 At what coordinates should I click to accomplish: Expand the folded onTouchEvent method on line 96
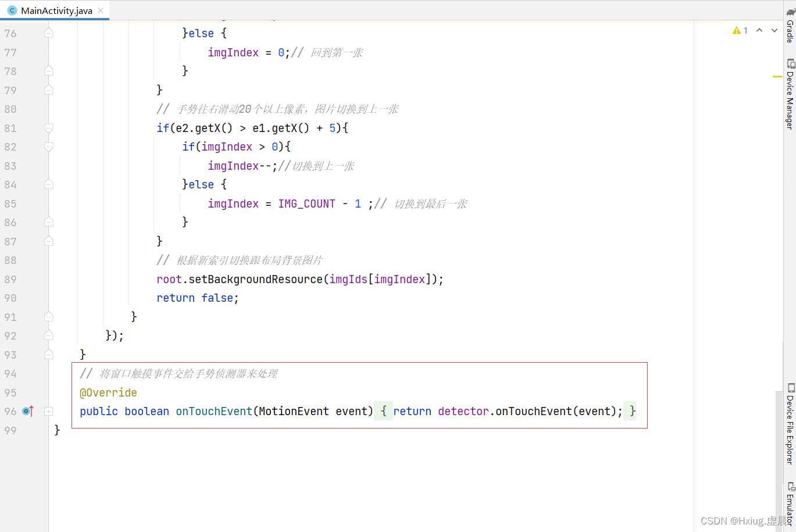49,411
